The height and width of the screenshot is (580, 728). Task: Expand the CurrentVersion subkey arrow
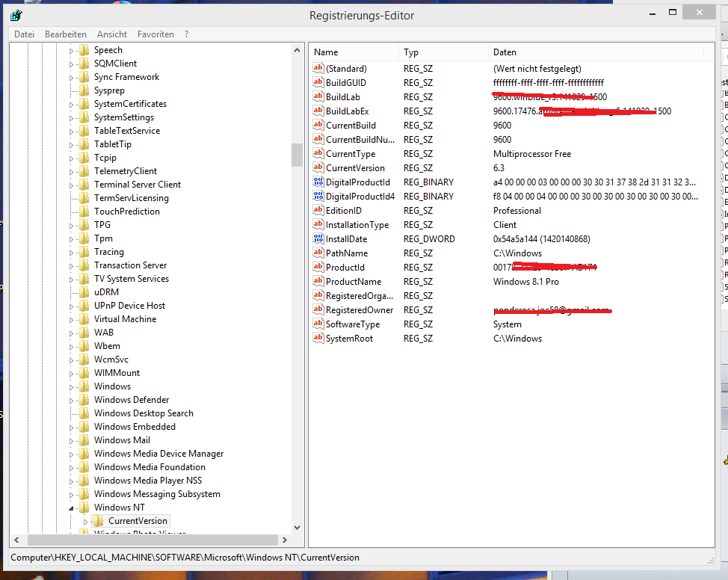(x=85, y=522)
